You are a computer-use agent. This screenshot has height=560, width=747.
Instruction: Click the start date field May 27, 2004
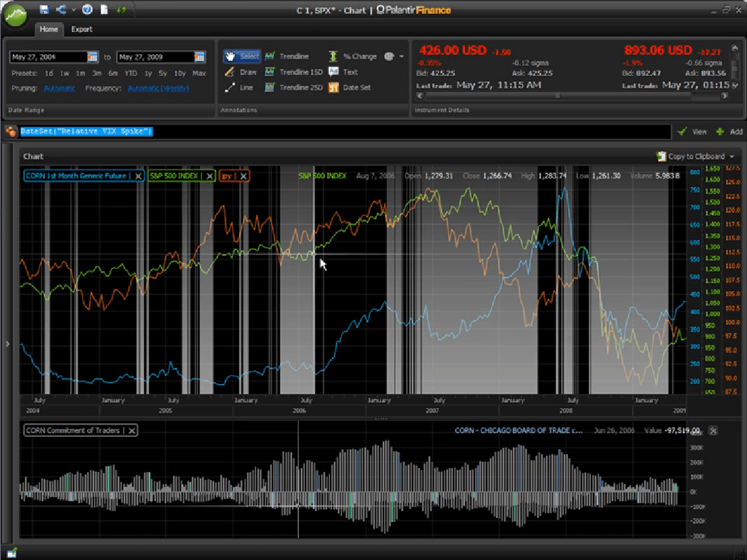point(48,57)
